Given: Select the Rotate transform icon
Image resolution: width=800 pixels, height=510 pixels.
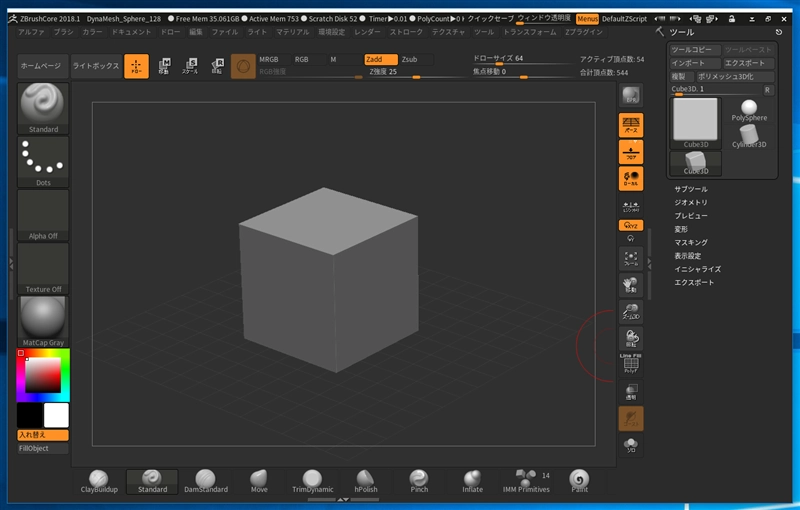Looking at the screenshot, I should point(217,66).
